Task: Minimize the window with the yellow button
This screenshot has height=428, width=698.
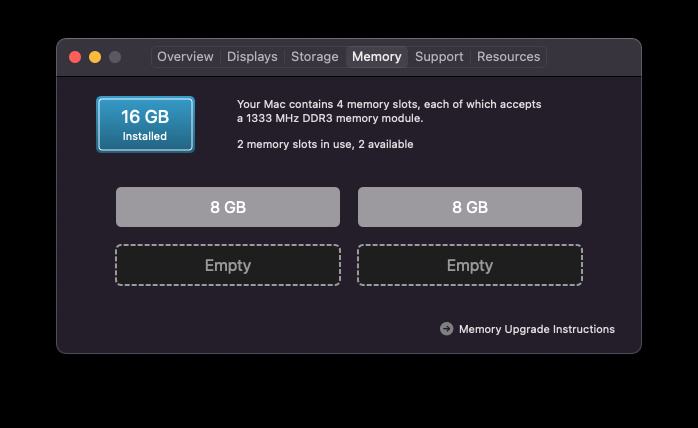Action: (95, 57)
